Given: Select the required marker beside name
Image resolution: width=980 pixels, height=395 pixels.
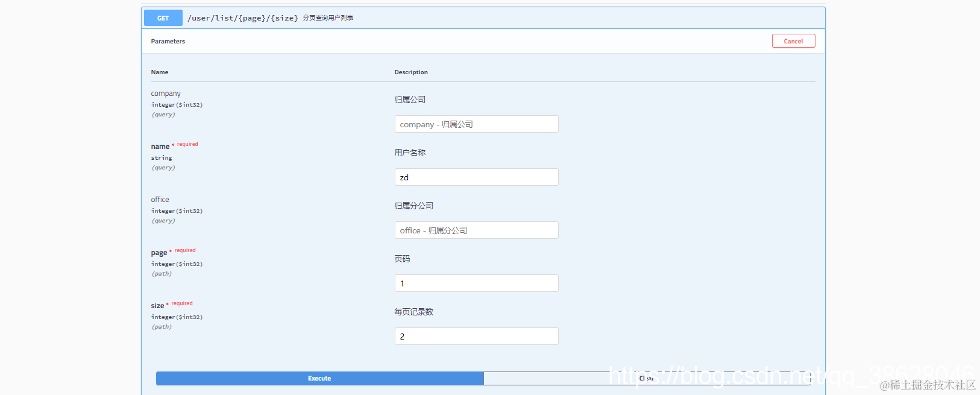Looking at the screenshot, I should point(187,144).
